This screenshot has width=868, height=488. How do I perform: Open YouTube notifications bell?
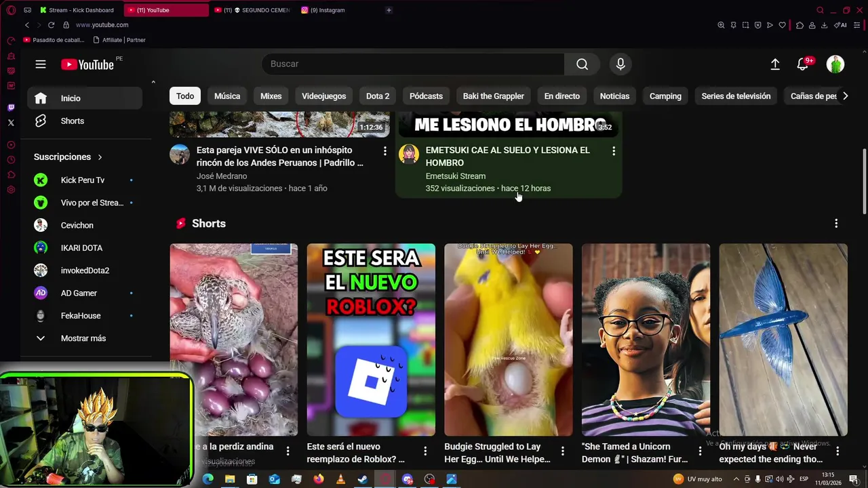click(x=803, y=64)
